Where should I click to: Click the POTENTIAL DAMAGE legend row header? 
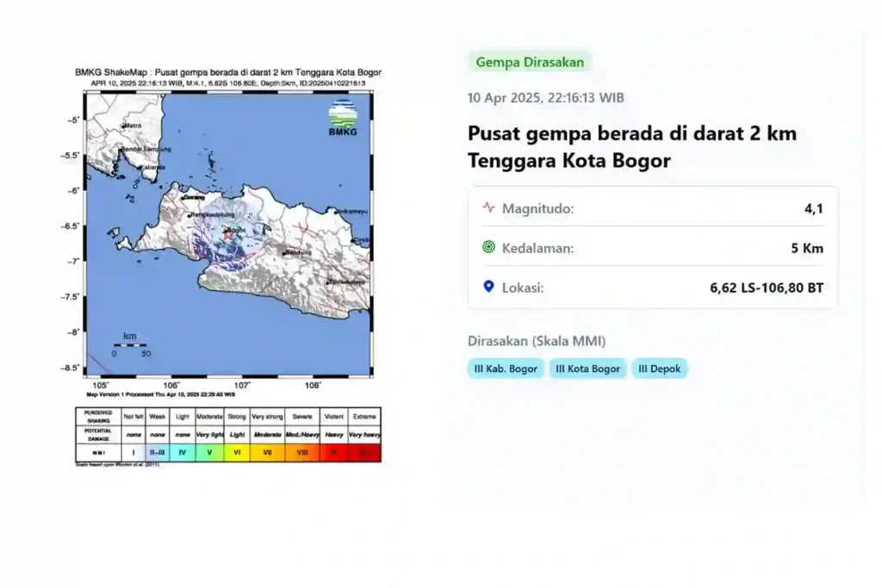coord(98,435)
